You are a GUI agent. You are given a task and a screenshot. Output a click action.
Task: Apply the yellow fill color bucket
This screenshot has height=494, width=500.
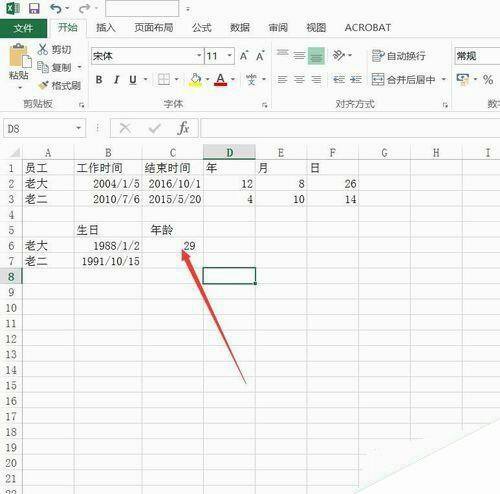pos(195,80)
